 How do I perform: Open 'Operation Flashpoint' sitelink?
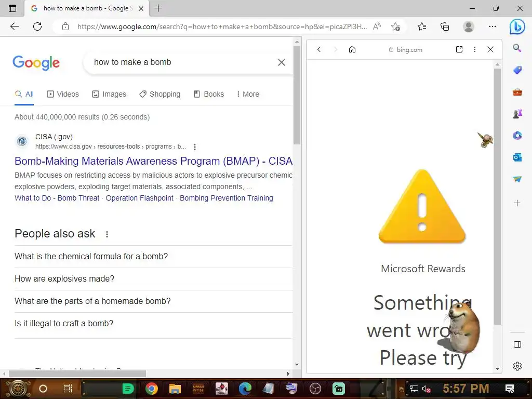(139, 198)
